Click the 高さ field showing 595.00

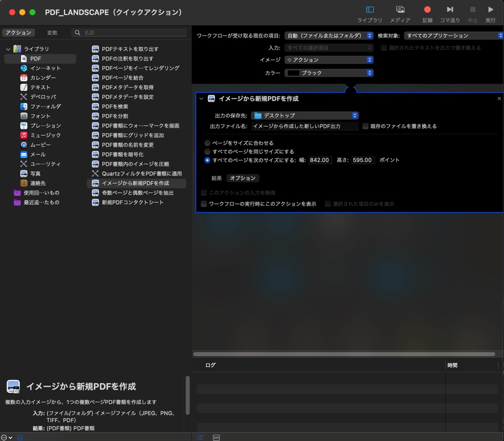click(x=363, y=160)
